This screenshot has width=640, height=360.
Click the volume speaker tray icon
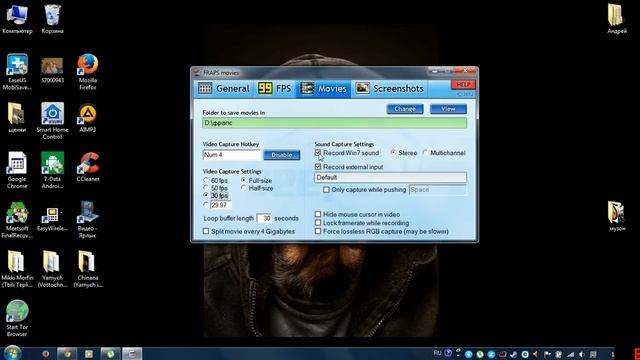pos(582,354)
